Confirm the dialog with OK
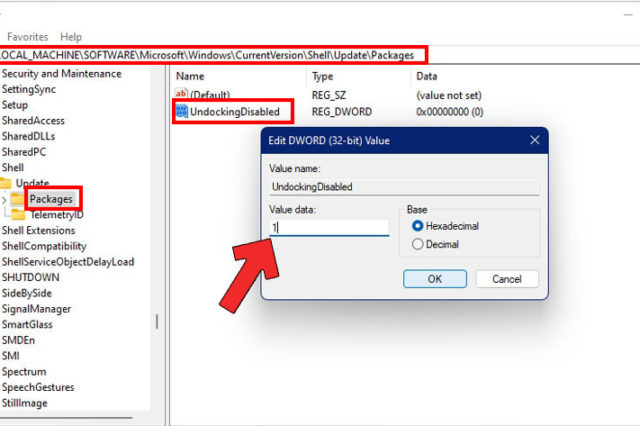This screenshot has width=640, height=426. [x=435, y=279]
